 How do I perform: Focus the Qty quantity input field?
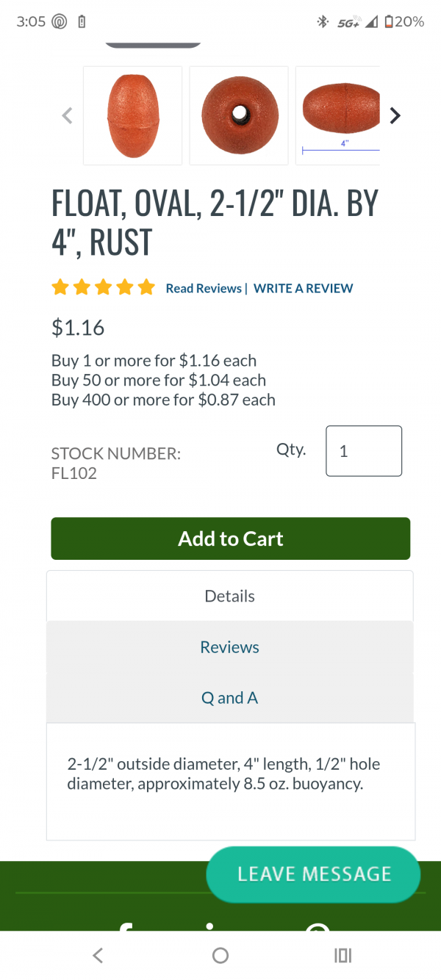(364, 451)
